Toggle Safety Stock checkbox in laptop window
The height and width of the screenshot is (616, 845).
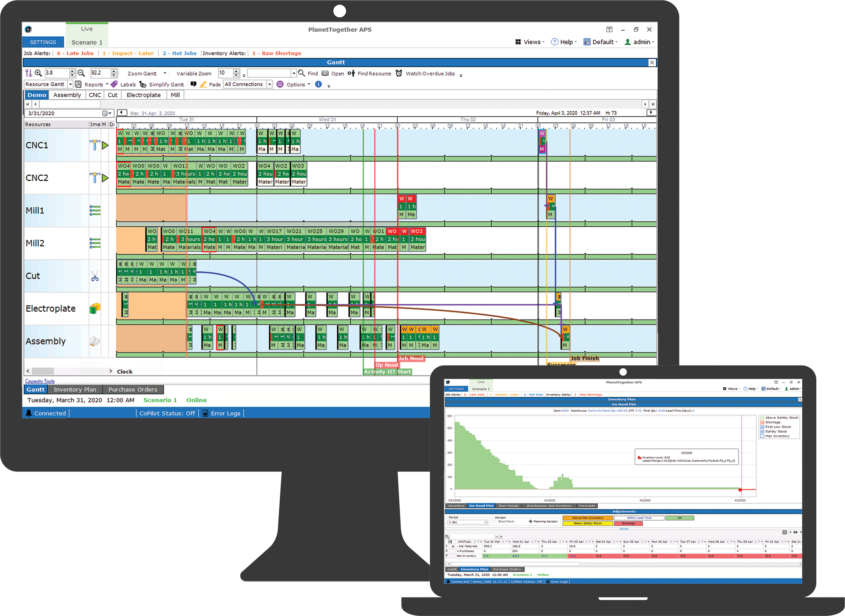762,431
